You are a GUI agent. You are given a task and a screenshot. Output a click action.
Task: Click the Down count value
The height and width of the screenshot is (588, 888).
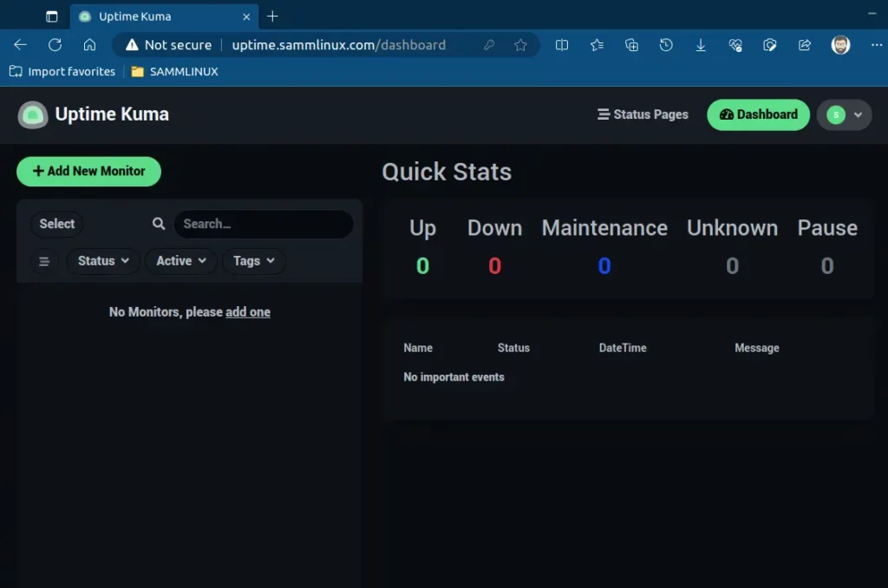[495, 265]
